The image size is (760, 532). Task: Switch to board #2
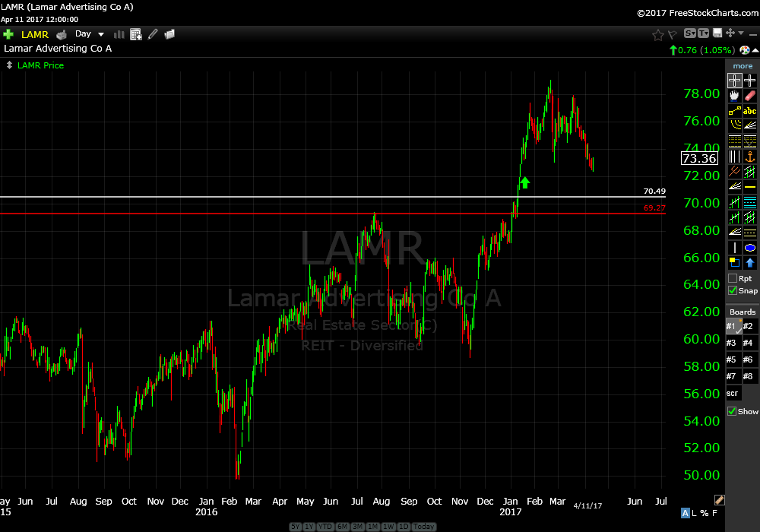pyautogui.click(x=749, y=326)
